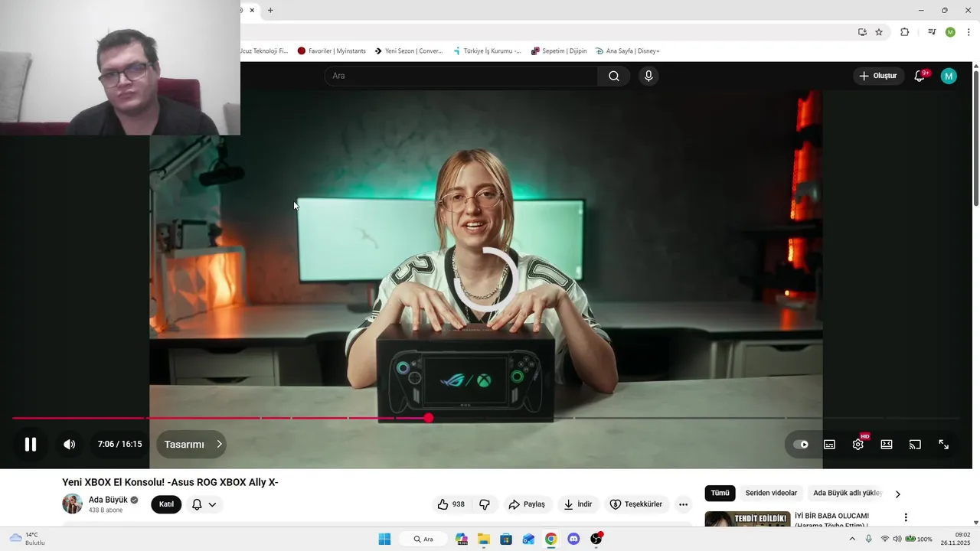Open the Tasarımı chapter chevron

219,444
